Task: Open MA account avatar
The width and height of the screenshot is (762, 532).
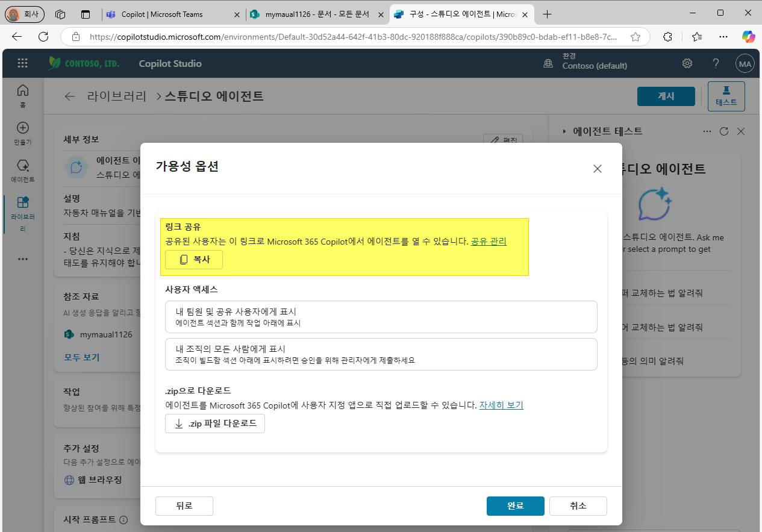Action: click(745, 63)
